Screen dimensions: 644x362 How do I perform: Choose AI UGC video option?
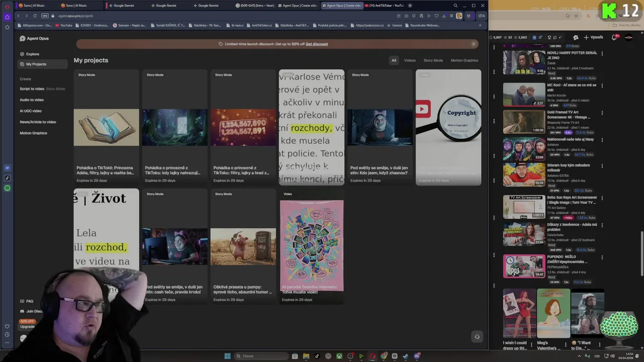point(30,111)
